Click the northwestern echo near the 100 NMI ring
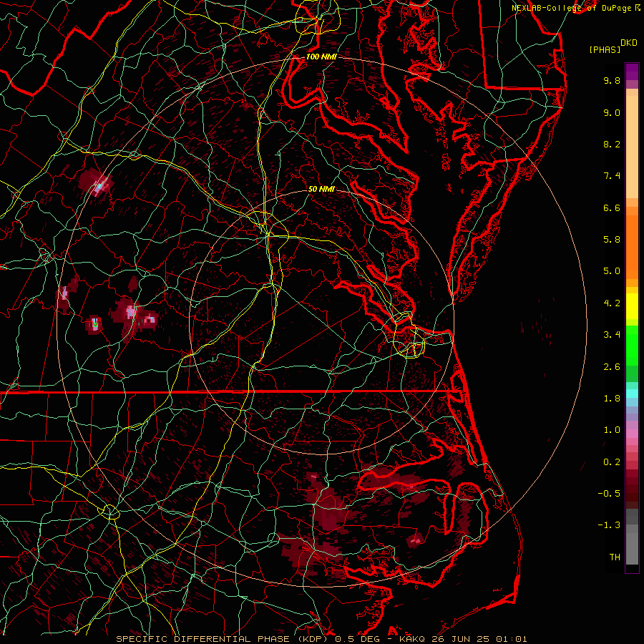The image size is (644, 644). 97,184
